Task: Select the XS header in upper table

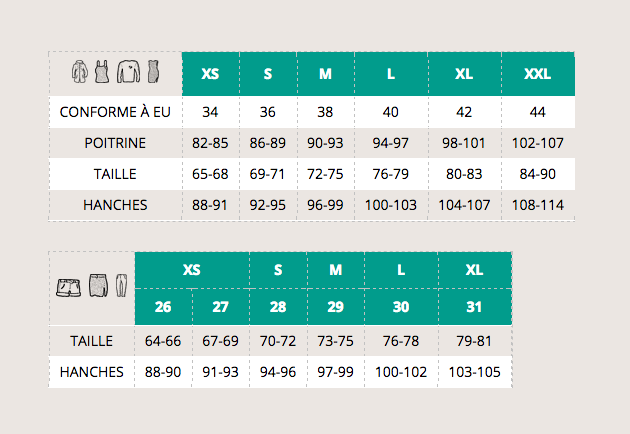Action: click(210, 74)
